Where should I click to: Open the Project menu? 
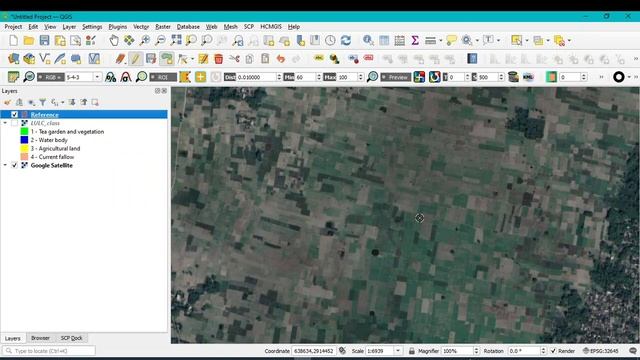point(13,27)
